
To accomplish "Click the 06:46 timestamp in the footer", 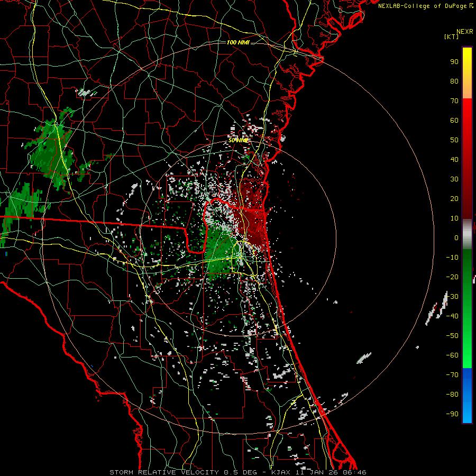I will tap(354, 472).
